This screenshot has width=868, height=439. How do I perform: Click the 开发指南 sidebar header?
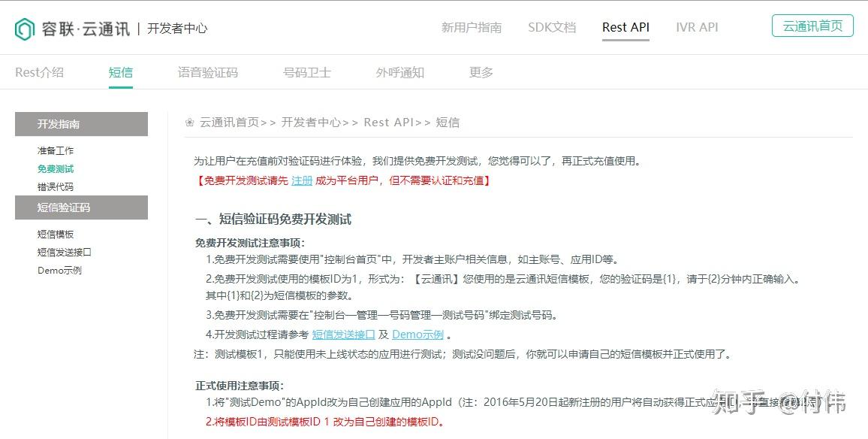(x=81, y=124)
